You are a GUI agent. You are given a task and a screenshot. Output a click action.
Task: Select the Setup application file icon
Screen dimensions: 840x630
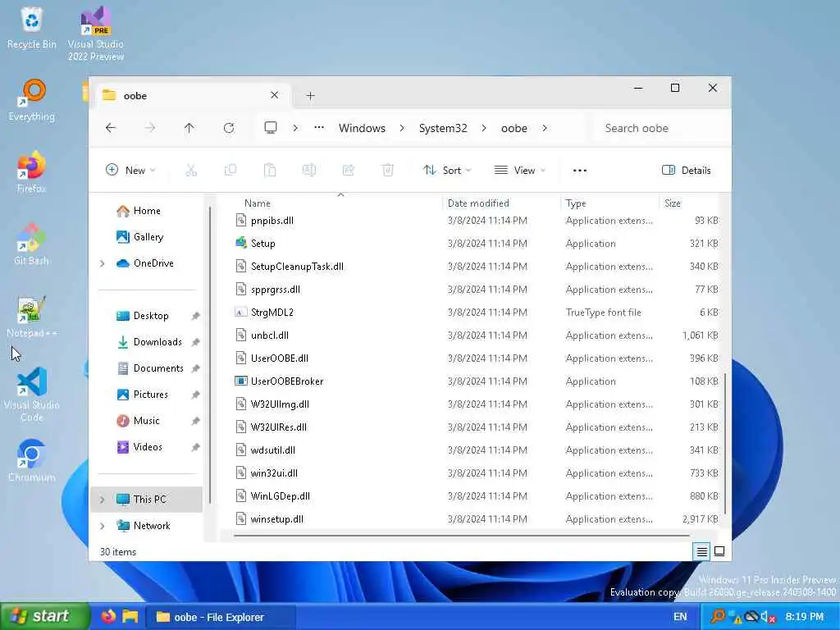click(x=241, y=243)
